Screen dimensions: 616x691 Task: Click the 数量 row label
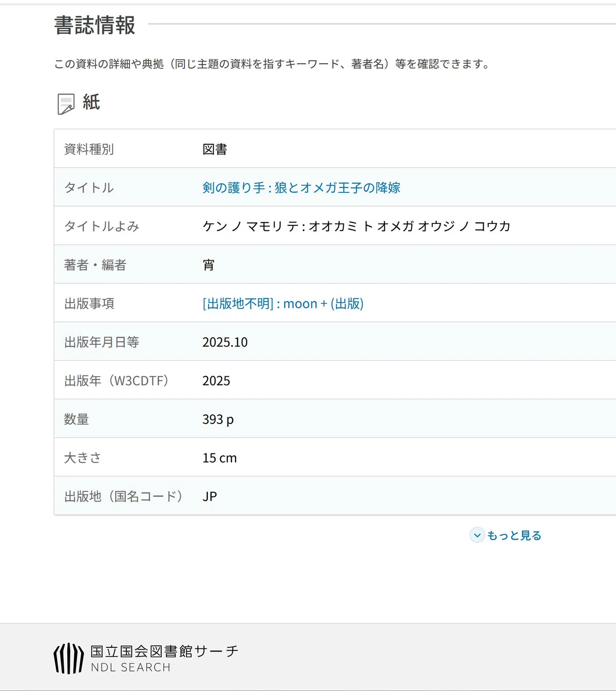(76, 419)
